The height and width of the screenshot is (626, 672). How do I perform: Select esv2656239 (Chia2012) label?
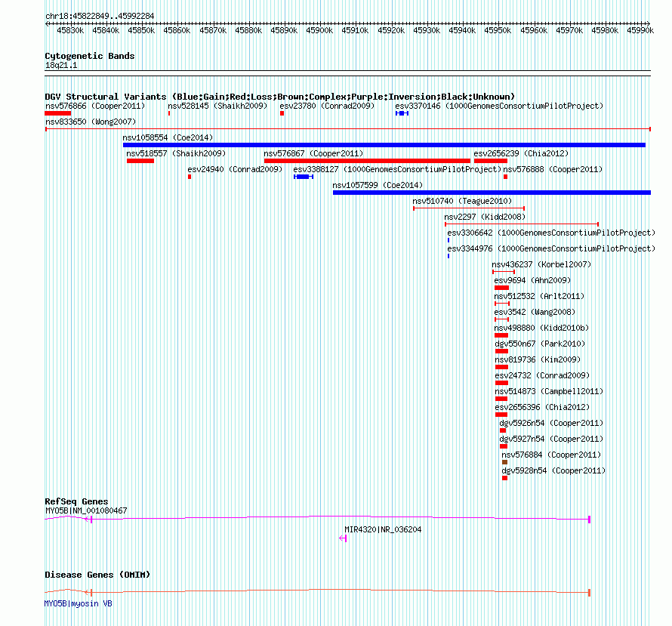pyautogui.click(x=521, y=153)
